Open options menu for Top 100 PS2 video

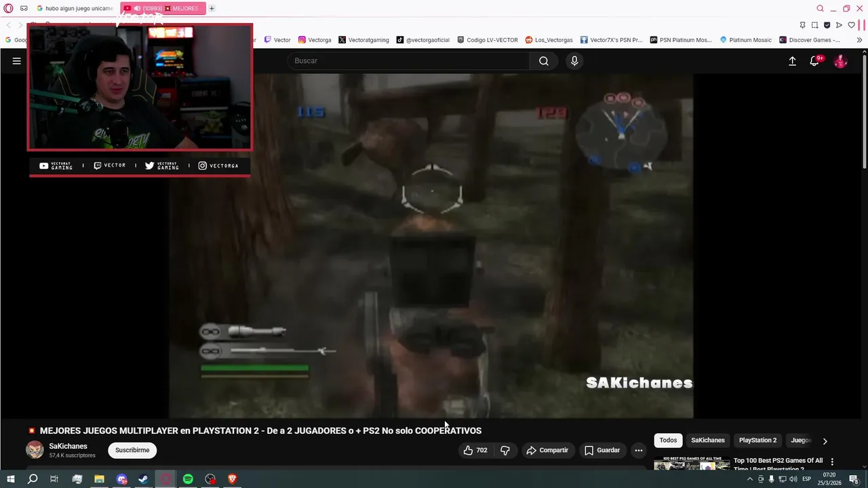pyautogui.click(x=832, y=462)
